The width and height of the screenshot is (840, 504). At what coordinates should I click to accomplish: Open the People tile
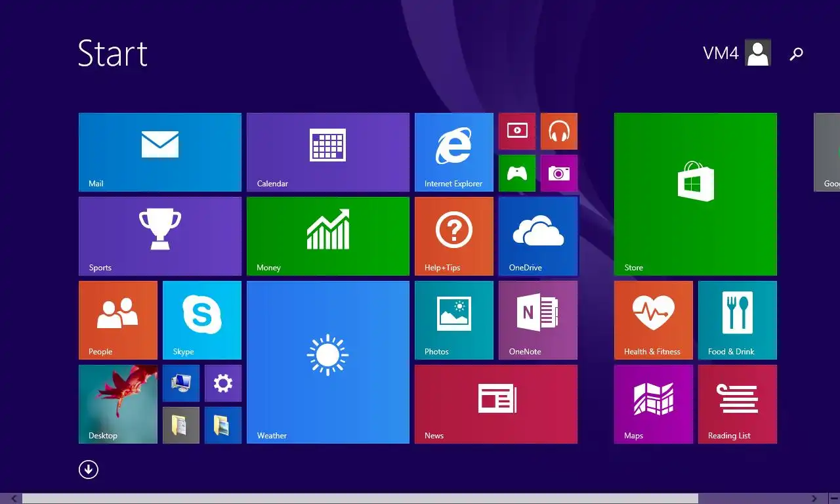pos(118,320)
